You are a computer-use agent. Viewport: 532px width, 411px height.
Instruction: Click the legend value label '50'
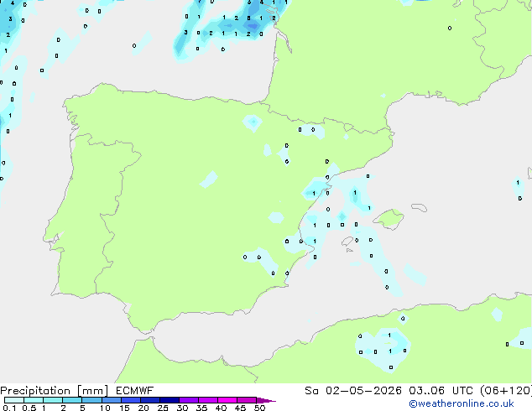259,408
